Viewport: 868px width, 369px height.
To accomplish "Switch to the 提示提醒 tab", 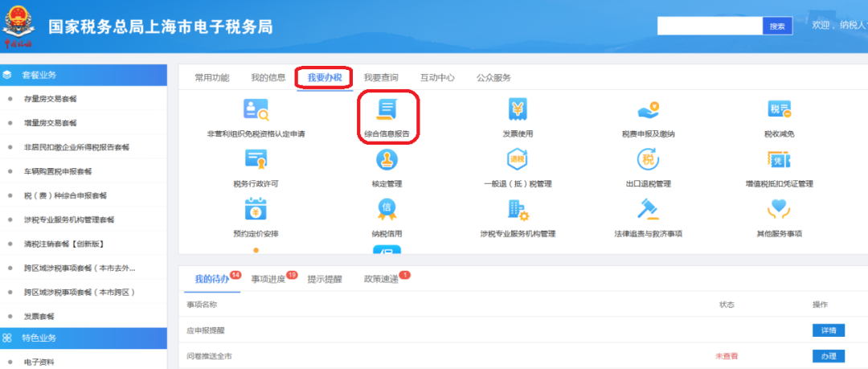I will [x=325, y=279].
